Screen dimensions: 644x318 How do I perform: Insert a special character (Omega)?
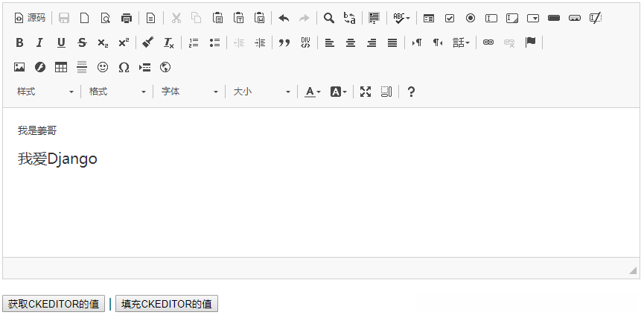point(124,67)
